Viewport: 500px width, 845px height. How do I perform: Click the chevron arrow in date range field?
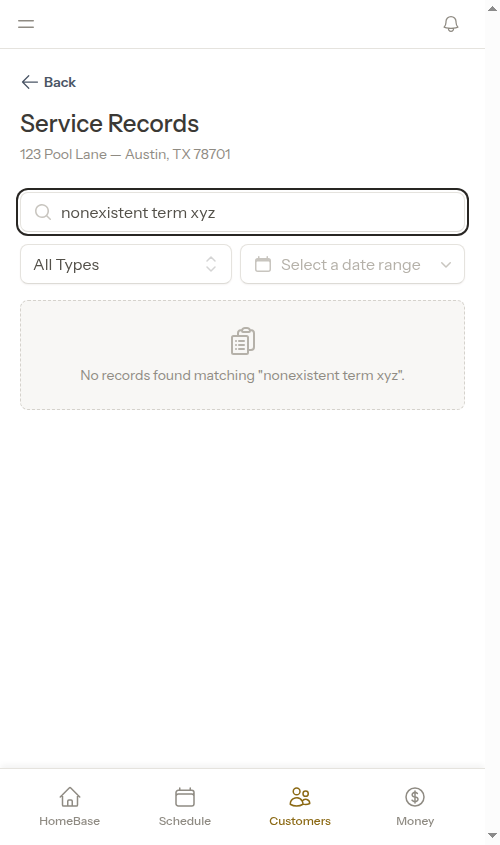coord(446,265)
